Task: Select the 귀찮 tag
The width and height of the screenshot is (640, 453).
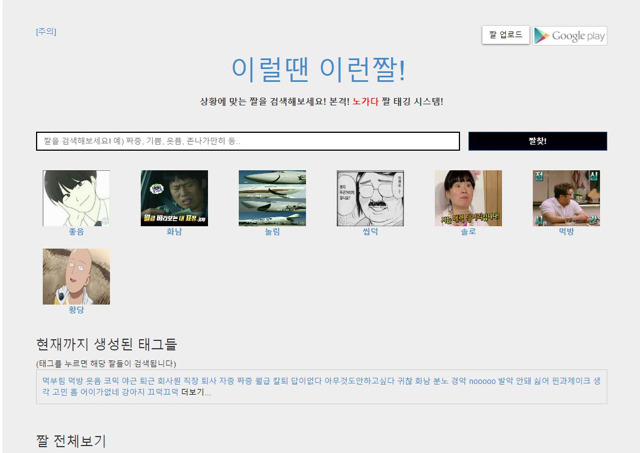Action: click(x=405, y=381)
